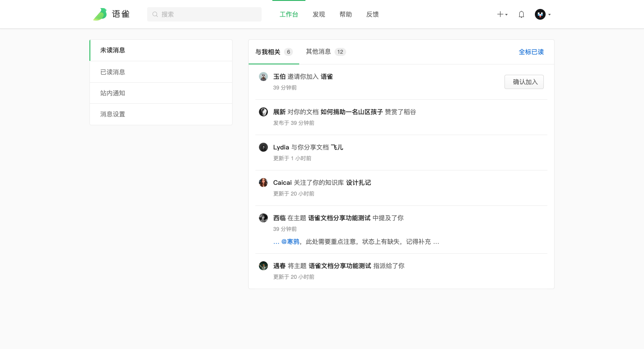
Task: Click Caicai's profile avatar
Action: (263, 183)
